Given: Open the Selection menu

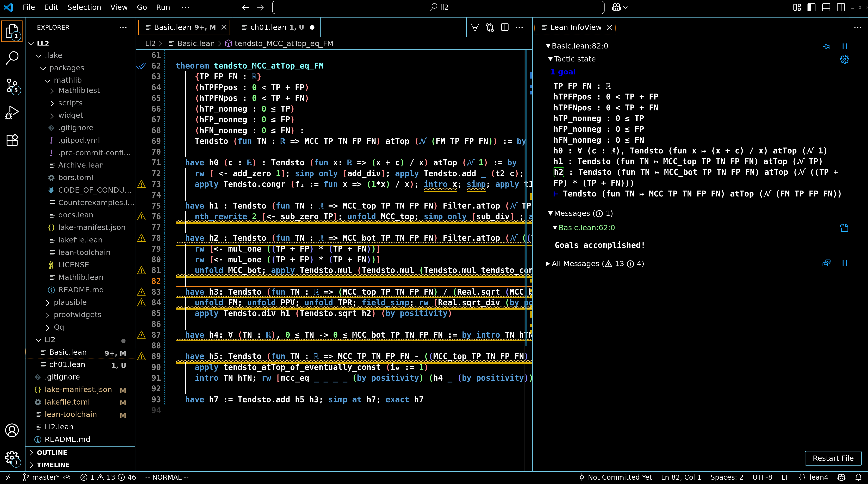Looking at the screenshot, I should 84,8.
